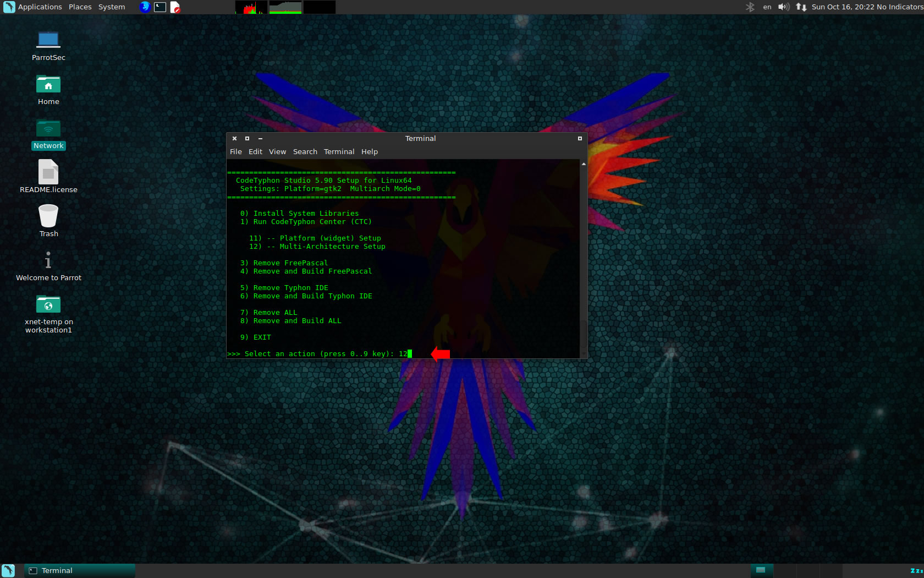Click the 'Remove FreePascal' line
Screen dimensions: 924x578
click(x=284, y=263)
